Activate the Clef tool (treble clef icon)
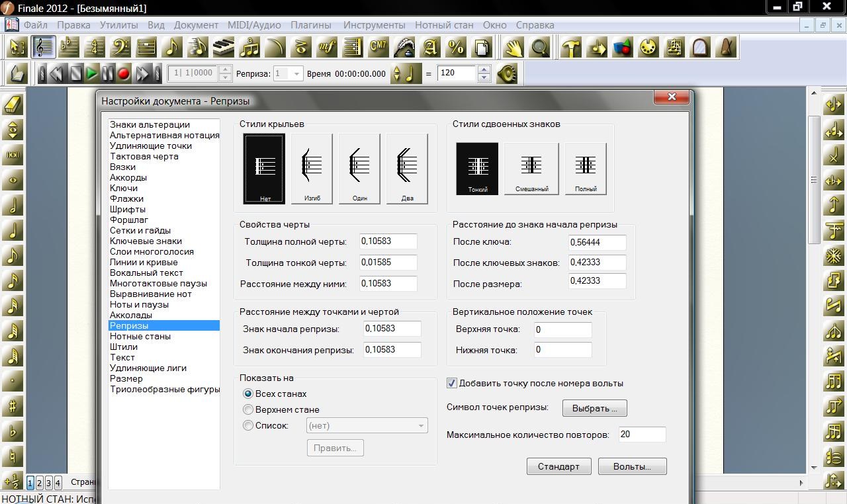This screenshot has height=504, width=847. (44, 46)
